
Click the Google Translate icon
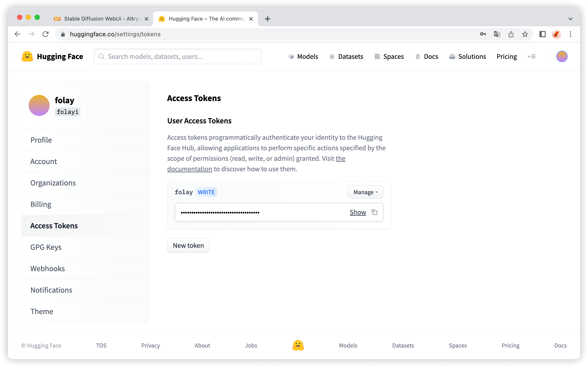coord(497,34)
